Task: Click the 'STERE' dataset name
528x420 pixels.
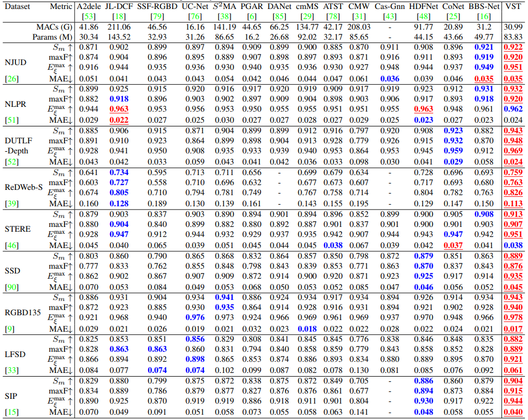Action: point(17,229)
